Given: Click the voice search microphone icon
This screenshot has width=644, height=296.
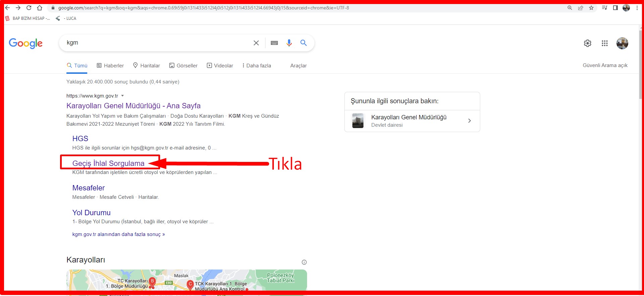Looking at the screenshot, I should [x=289, y=43].
